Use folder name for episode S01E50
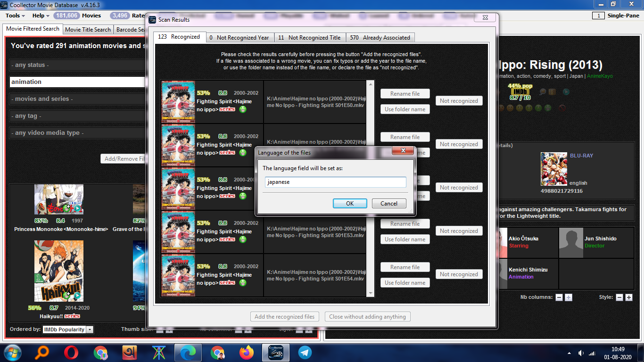644x362 pixels. coord(405,109)
